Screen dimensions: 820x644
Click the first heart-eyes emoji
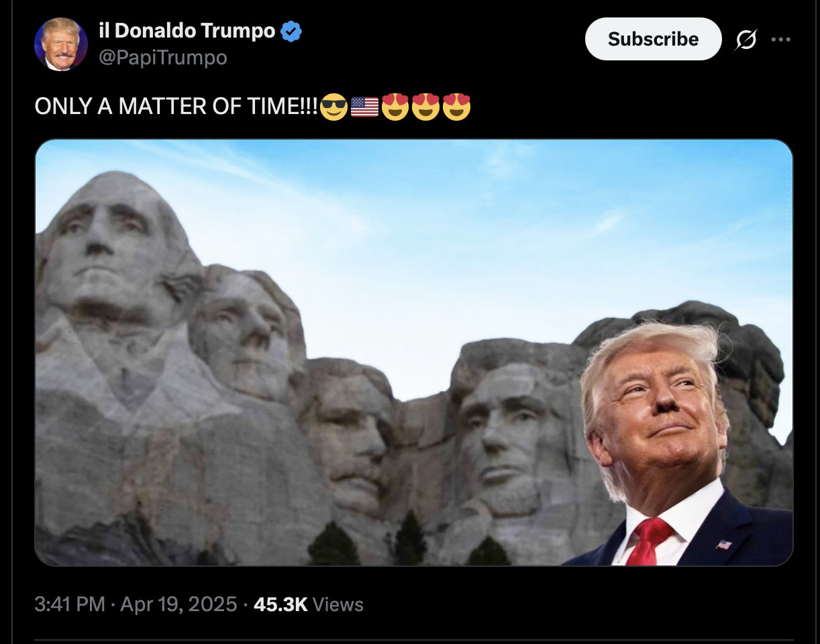(x=395, y=107)
